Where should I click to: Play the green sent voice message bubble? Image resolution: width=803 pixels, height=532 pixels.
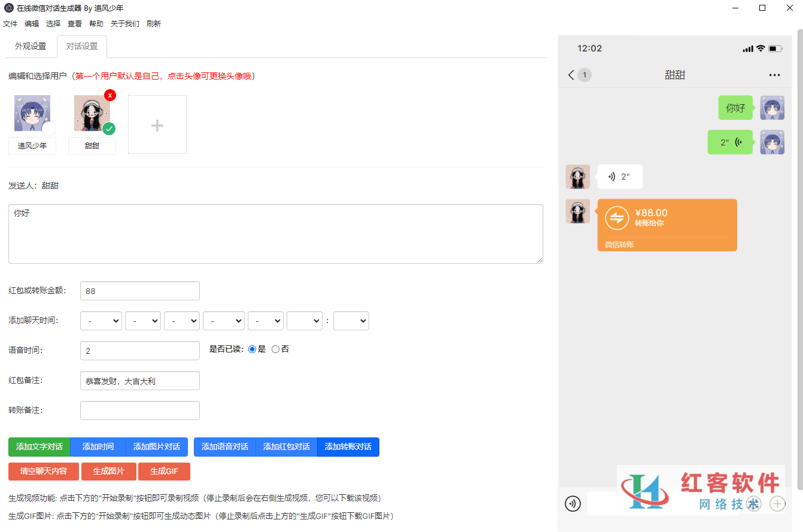[x=730, y=142]
